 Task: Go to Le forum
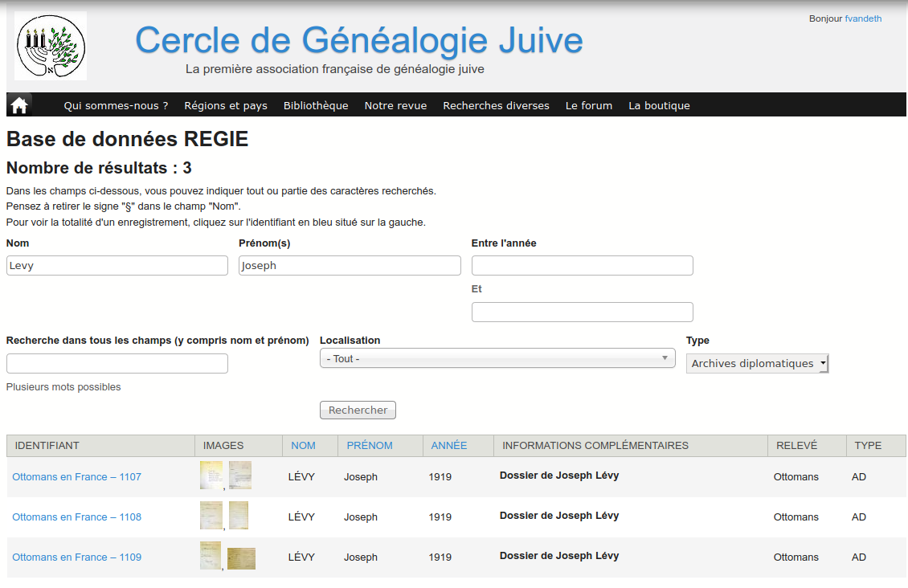tap(589, 105)
